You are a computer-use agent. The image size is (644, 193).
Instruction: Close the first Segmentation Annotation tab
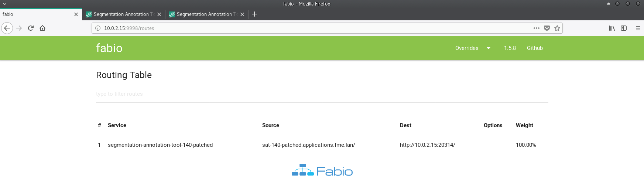[x=159, y=14]
